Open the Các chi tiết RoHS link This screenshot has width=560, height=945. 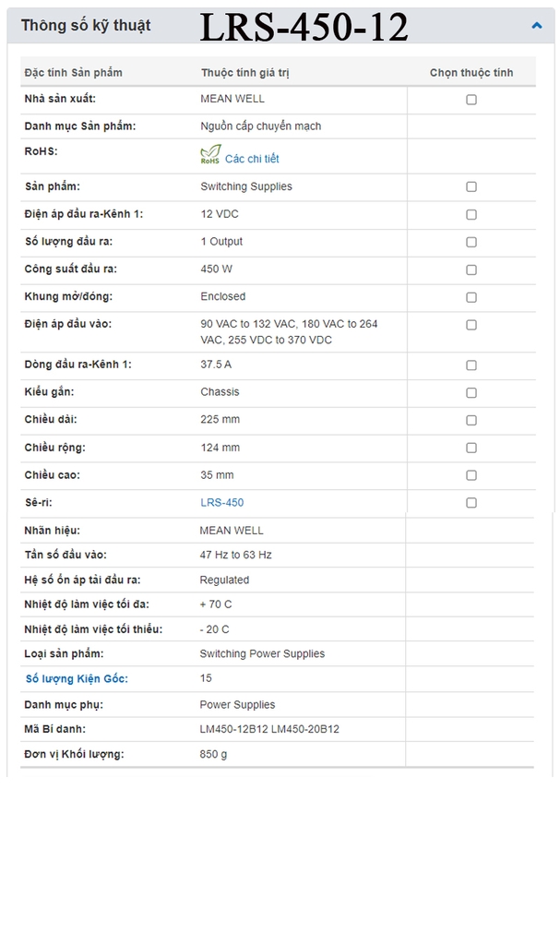point(252,159)
